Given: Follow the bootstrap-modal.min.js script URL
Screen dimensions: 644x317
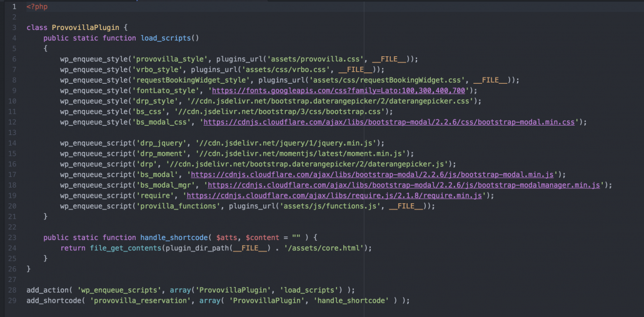Looking at the screenshot, I should [370, 174].
